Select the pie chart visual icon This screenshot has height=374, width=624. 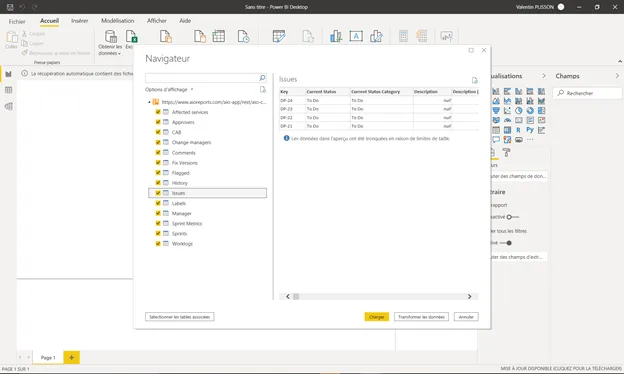[x=519, y=111]
